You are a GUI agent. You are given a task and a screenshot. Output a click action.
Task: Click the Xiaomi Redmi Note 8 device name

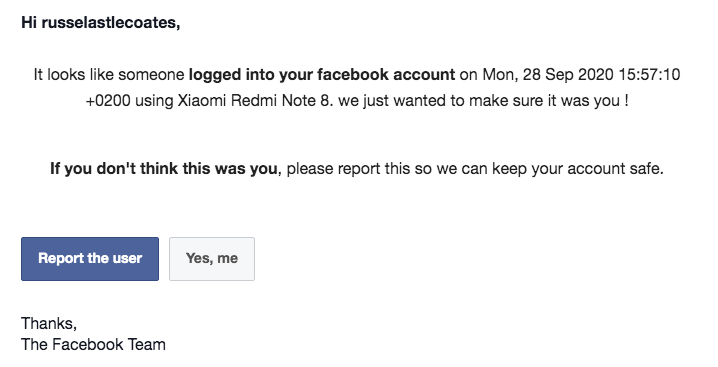point(253,101)
